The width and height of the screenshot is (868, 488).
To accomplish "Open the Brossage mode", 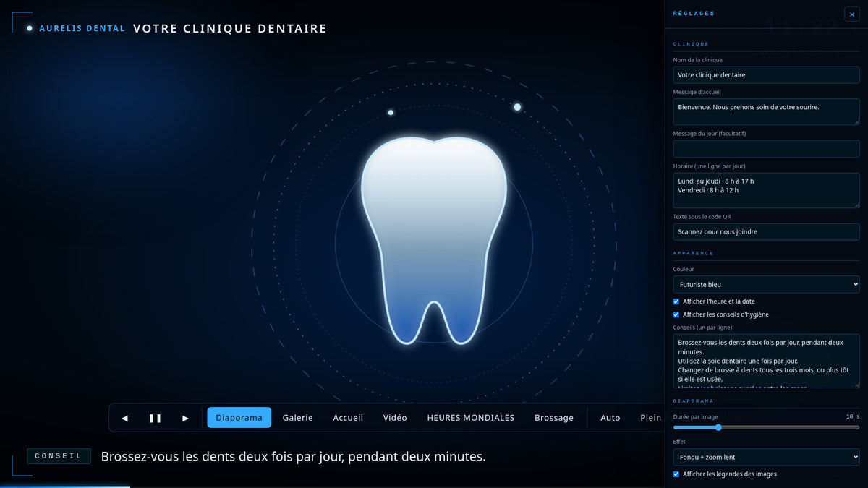I will click(x=554, y=418).
